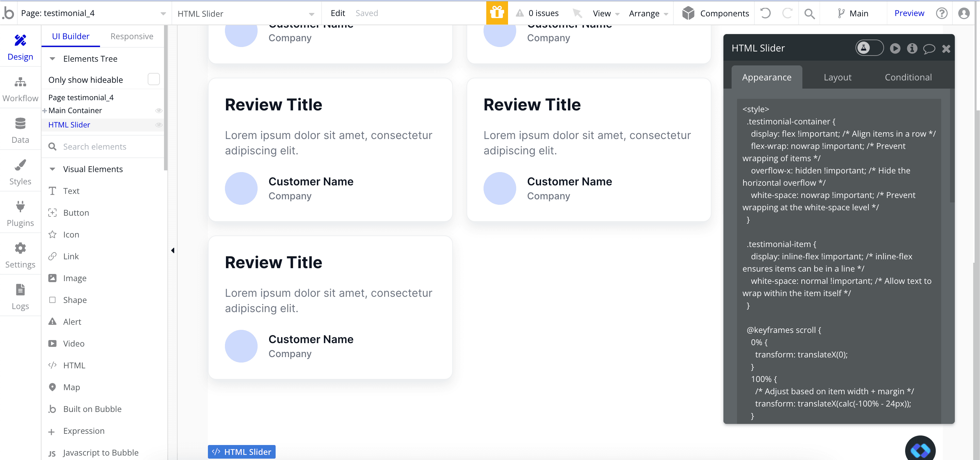Image resolution: width=980 pixels, height=460 pixels.
Task: Open the search magnifier in the top bar
Action: tap(809, 13)
